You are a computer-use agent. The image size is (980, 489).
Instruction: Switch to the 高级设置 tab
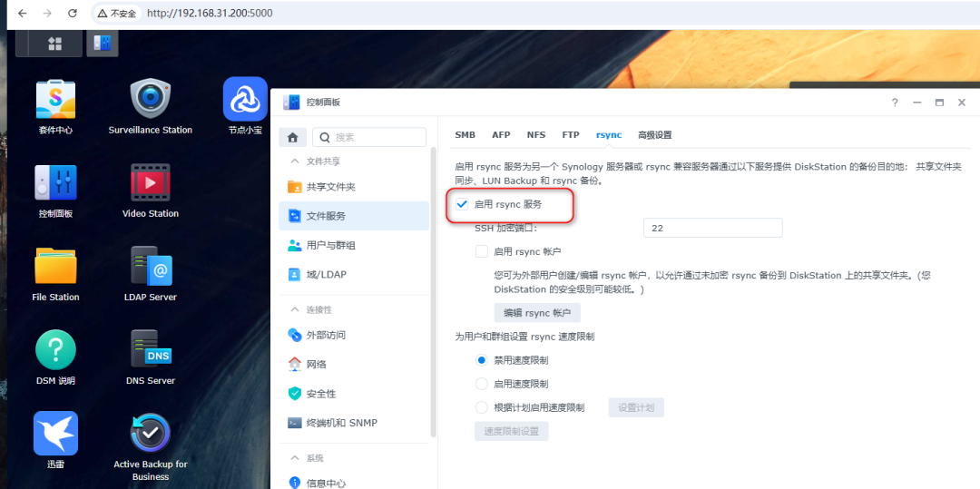coord(654,135)
